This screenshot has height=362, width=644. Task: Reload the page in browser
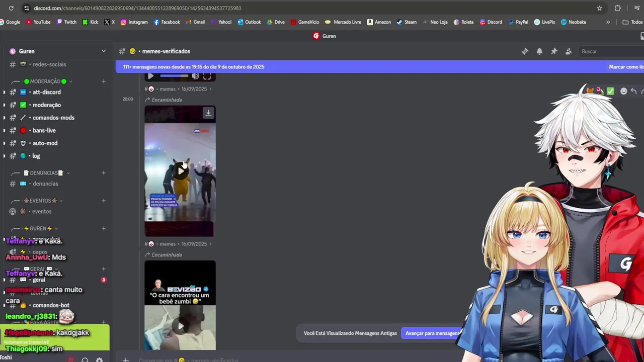[x=11, y=8]
